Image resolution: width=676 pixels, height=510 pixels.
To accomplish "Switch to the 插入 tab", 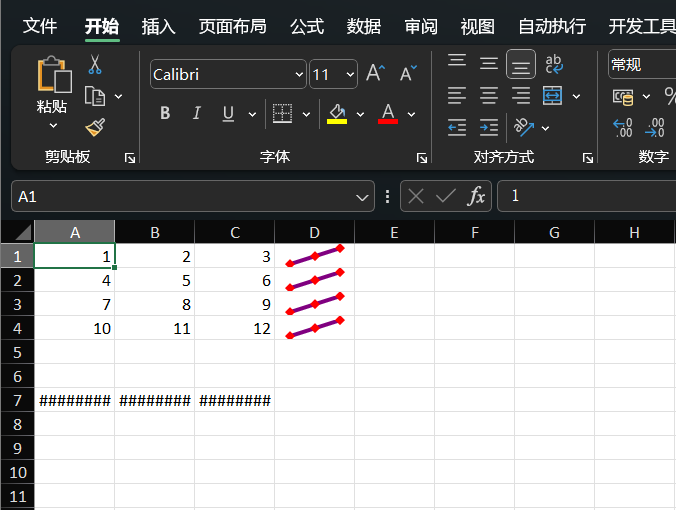I will 158,26.
